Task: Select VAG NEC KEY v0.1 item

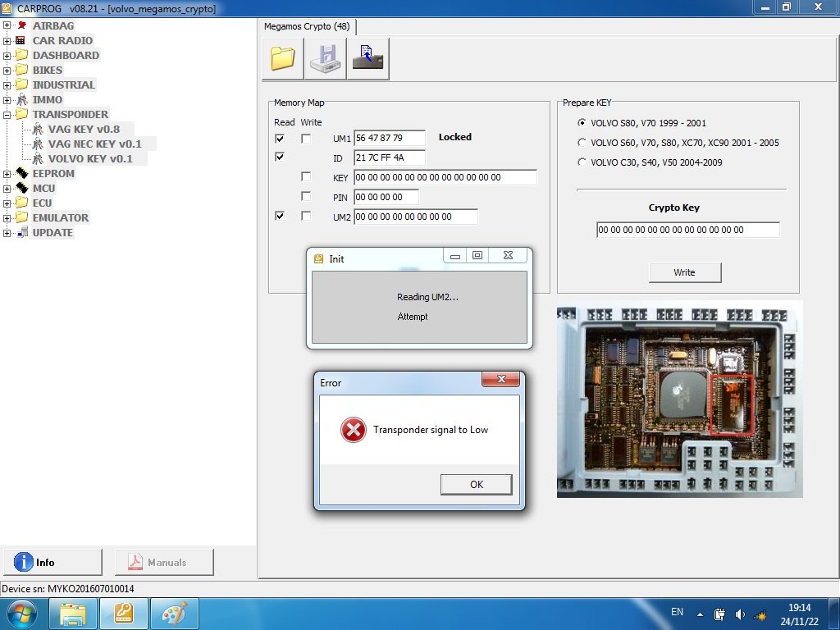Action: [95, 144]
